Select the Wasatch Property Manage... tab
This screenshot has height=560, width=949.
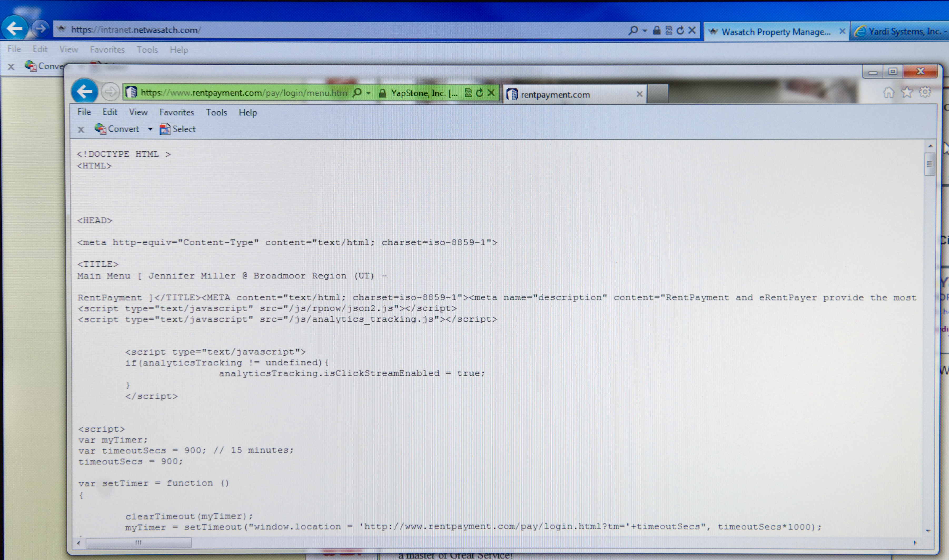776,32
